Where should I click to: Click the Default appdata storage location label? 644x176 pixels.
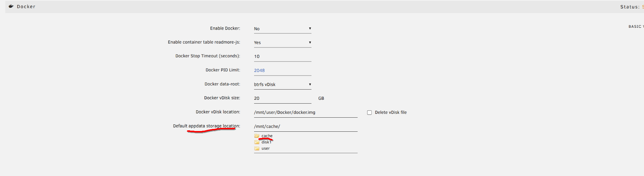207,126
